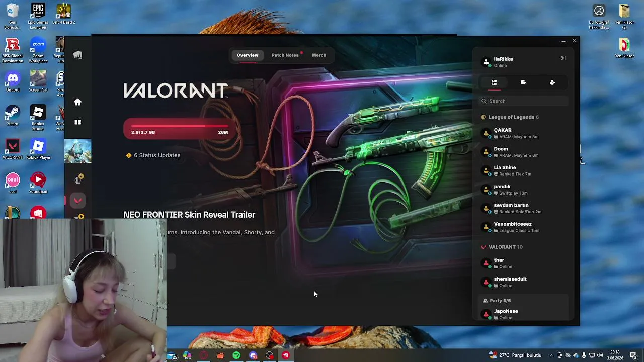
Task: Select the League of Legends sidebar icon
Action: (77, 179)
